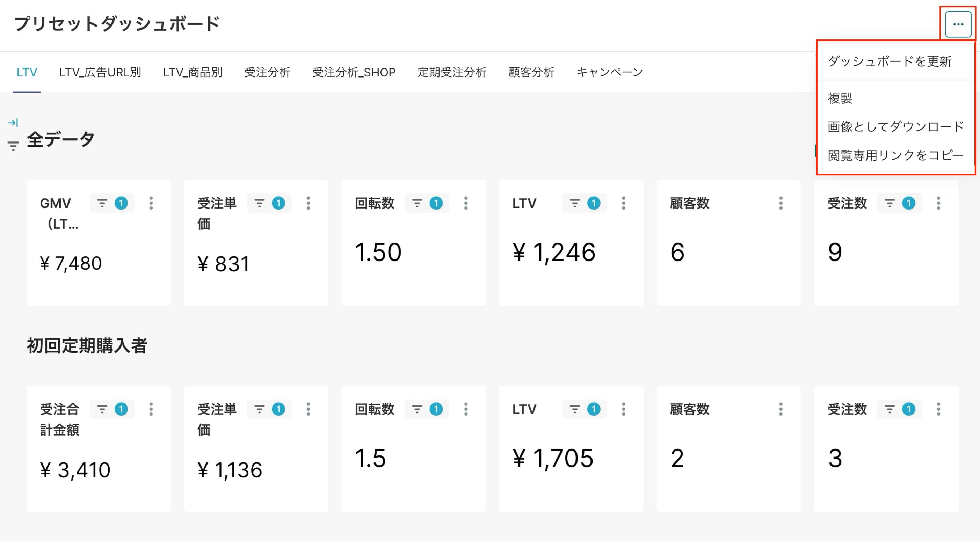Image resolution: width=980 pixels, height=541 pixels.
Task: Click the expand sidebar arrow icon
Action: (x=13, y=123)
